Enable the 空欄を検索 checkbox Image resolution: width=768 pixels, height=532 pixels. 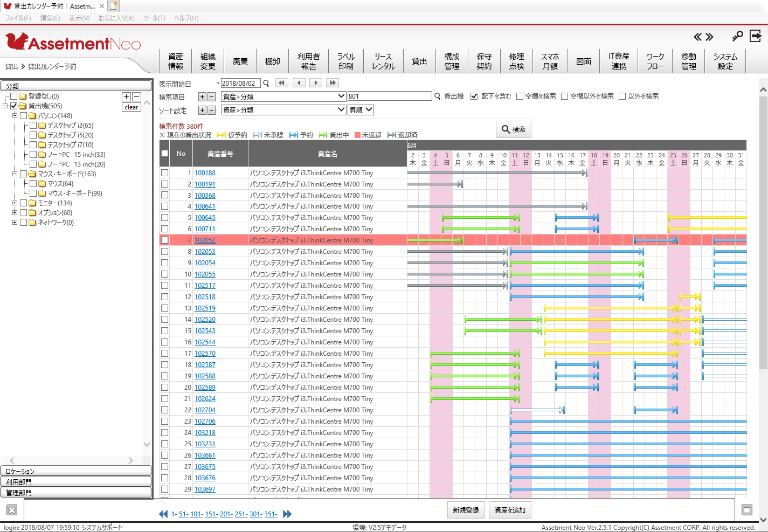point(520,96)
